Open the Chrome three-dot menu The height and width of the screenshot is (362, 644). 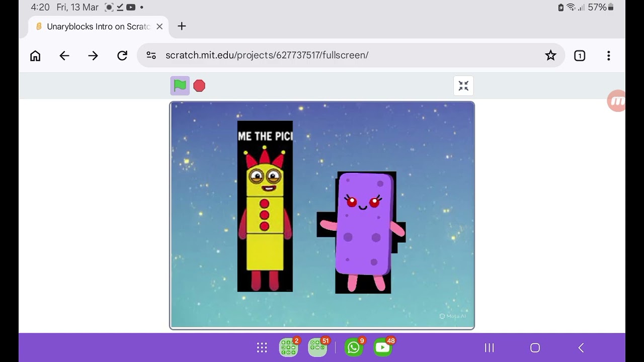[608, 55]
